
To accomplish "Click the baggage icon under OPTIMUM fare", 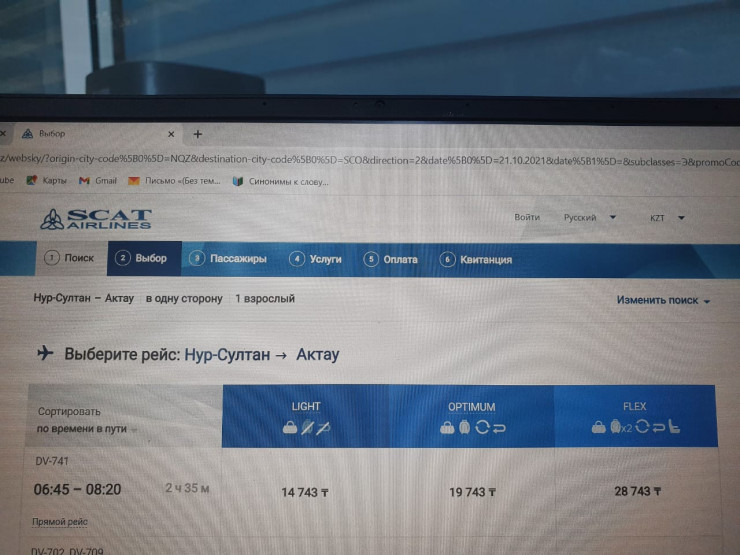I will coord(463,428).
